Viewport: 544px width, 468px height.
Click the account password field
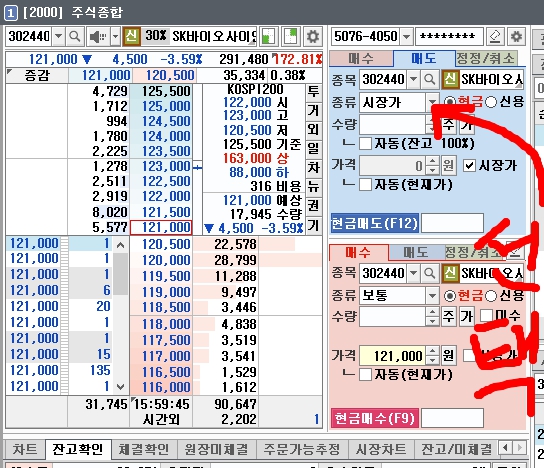[449, 36]
